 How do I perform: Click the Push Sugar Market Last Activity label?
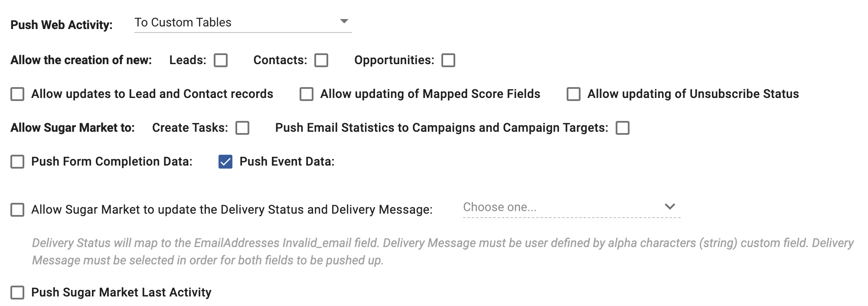121,293
